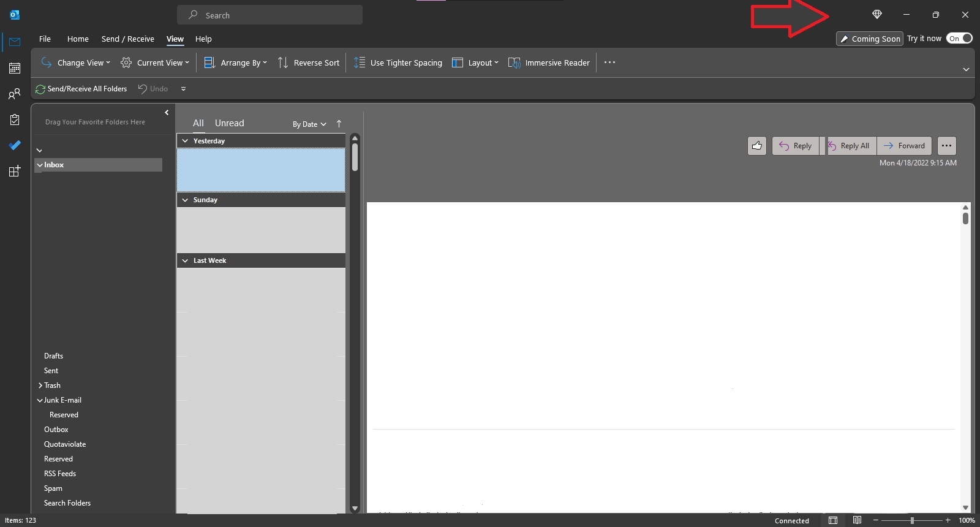Expand the Trash folder
The height and width of the screenshot is (527, 980).
tap(40, 385)
